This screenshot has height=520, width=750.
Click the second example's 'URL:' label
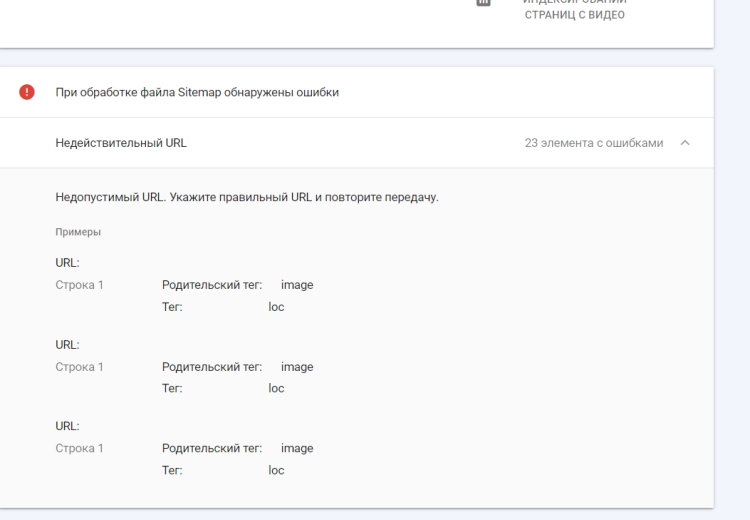tap(67, 345)
